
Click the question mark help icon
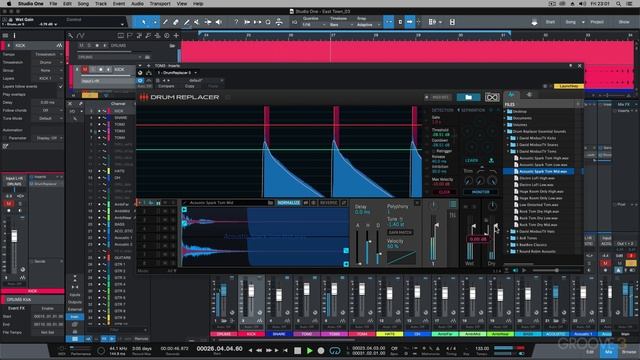click(236, 22)
